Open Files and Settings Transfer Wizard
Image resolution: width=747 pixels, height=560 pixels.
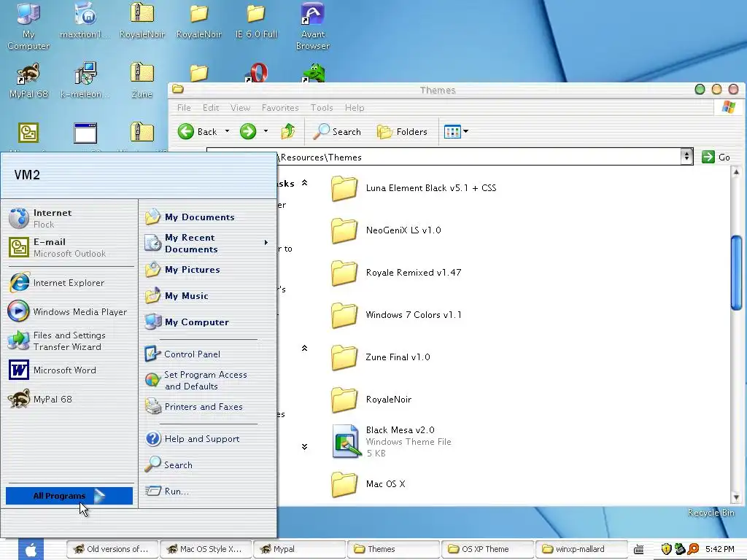coord(69,341)
